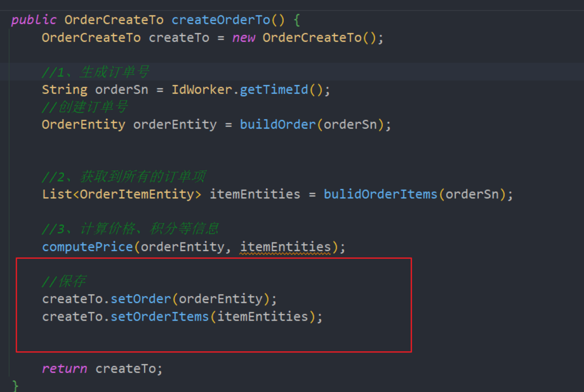
Task: Click the setOrderItems method call
Action: (160, 316)
